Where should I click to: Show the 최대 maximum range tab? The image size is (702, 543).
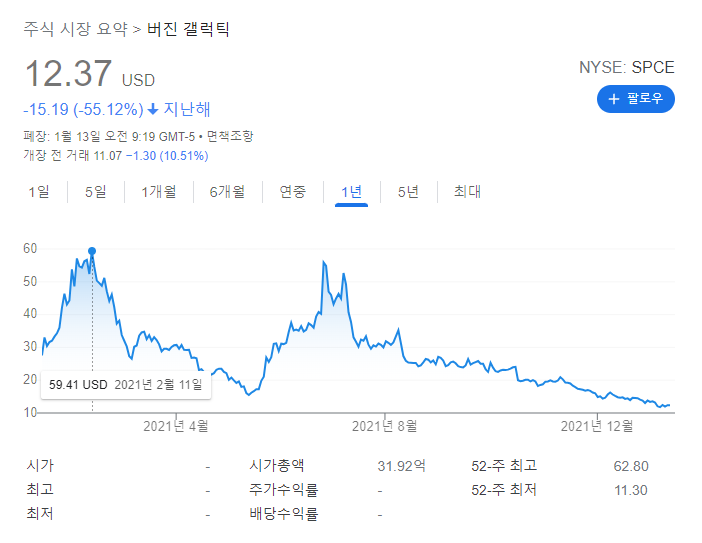tap(467, 192)
